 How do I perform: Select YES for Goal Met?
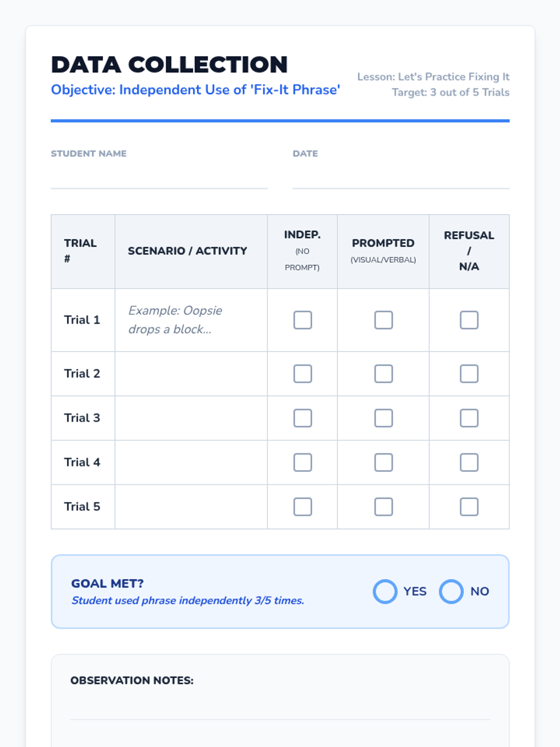(x=385, y=592)
